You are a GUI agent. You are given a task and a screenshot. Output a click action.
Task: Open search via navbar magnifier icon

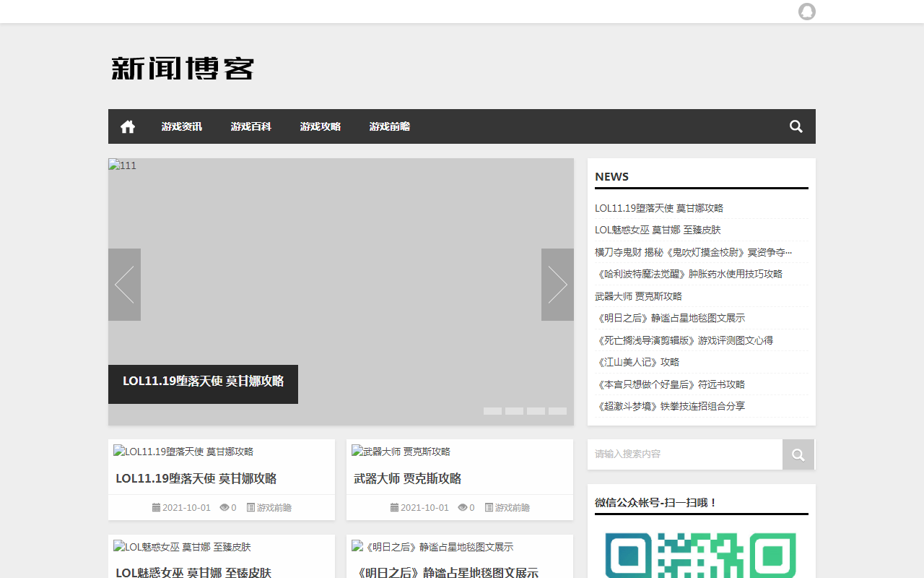point(796,126)
